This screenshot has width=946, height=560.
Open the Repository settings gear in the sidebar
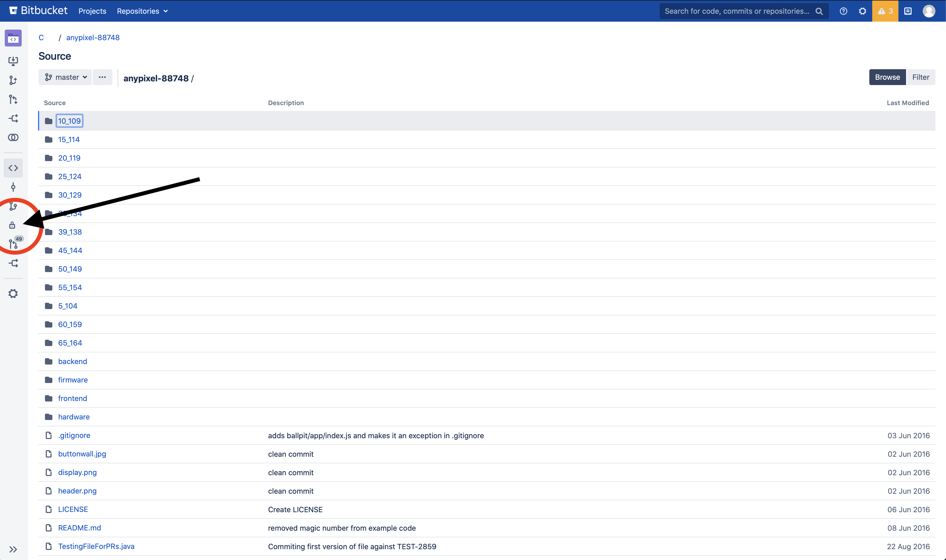(x=13, y=293)
